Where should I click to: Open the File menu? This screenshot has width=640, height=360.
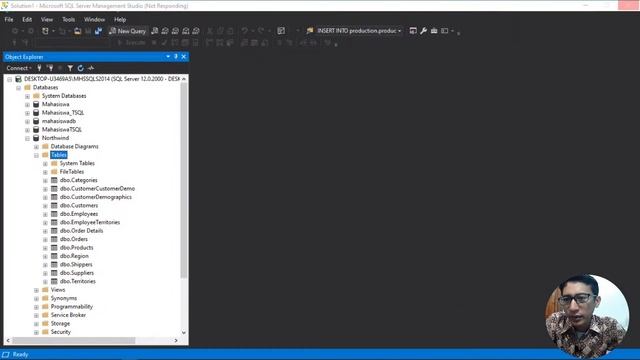[x=9, y=19]
